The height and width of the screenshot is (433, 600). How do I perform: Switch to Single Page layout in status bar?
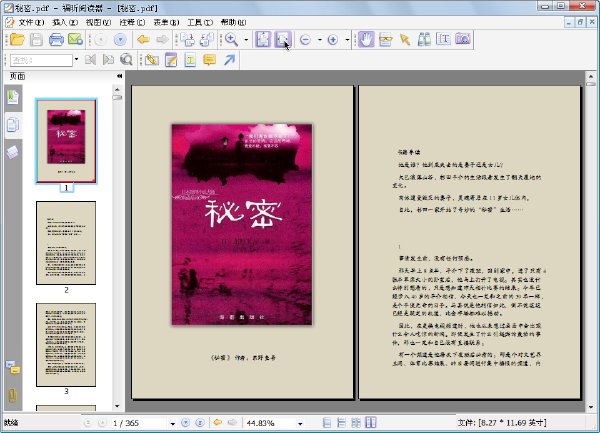327,423
